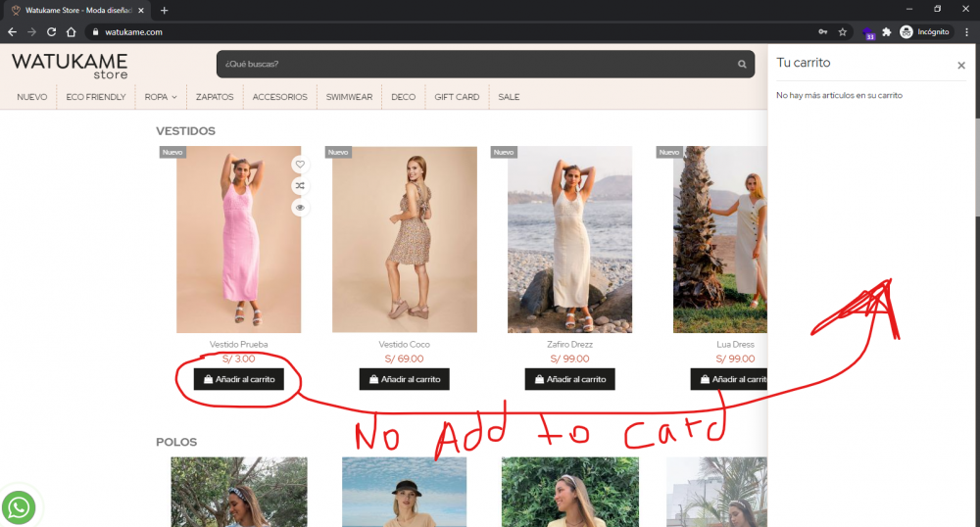
Task: Click the Watukame store logo
Action: [70, 66]
